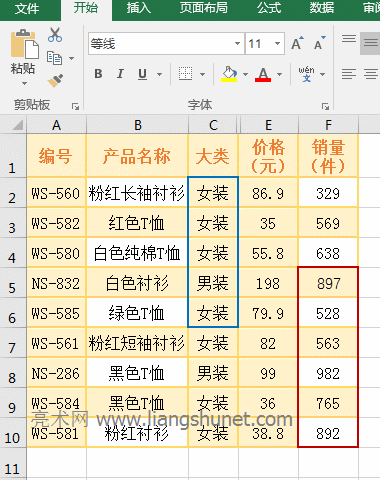Click center text alignment icon
Screen dimensions: 380x480
(x=371, y=74)
